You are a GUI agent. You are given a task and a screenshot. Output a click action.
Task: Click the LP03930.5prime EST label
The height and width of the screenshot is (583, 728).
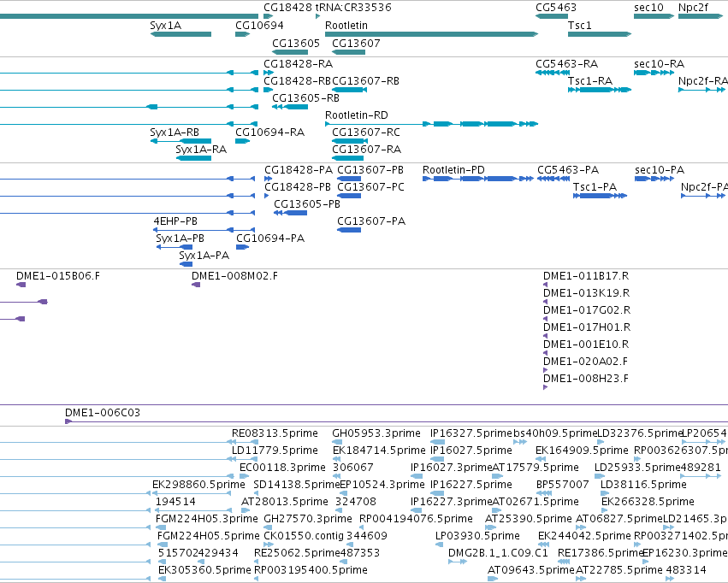point(477,536)
